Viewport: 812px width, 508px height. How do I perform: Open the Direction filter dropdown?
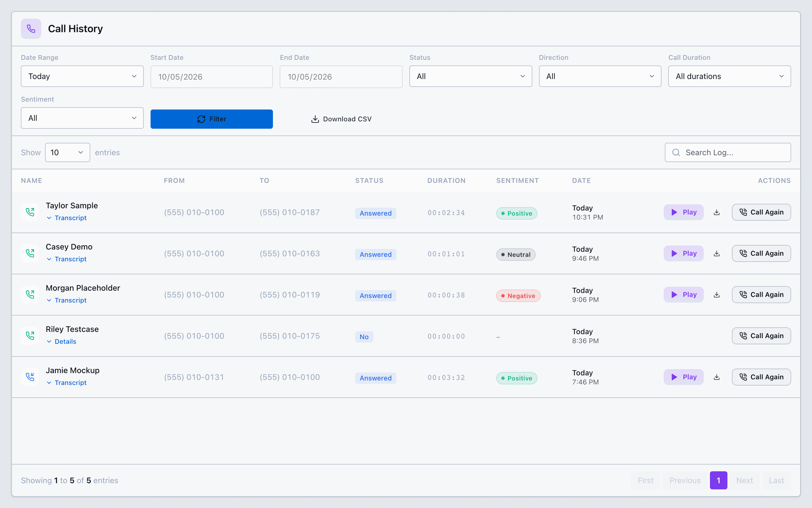(600, 76)
